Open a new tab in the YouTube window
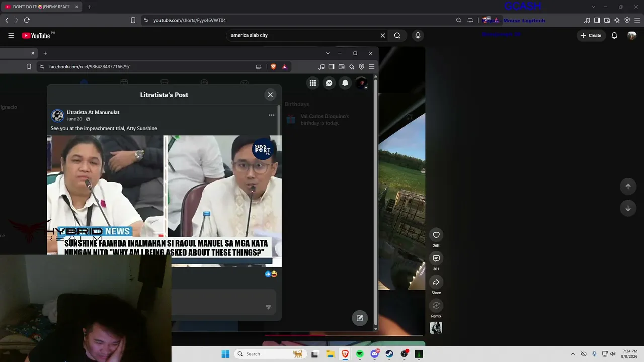Screen dimensions: 644x362 89,7
